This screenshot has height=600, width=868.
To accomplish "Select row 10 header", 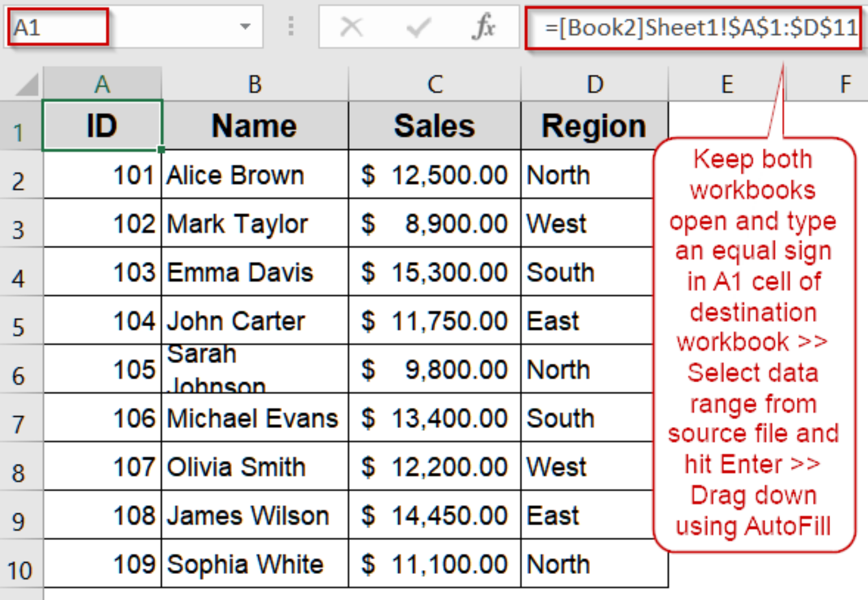I will [x=21, y=564].
